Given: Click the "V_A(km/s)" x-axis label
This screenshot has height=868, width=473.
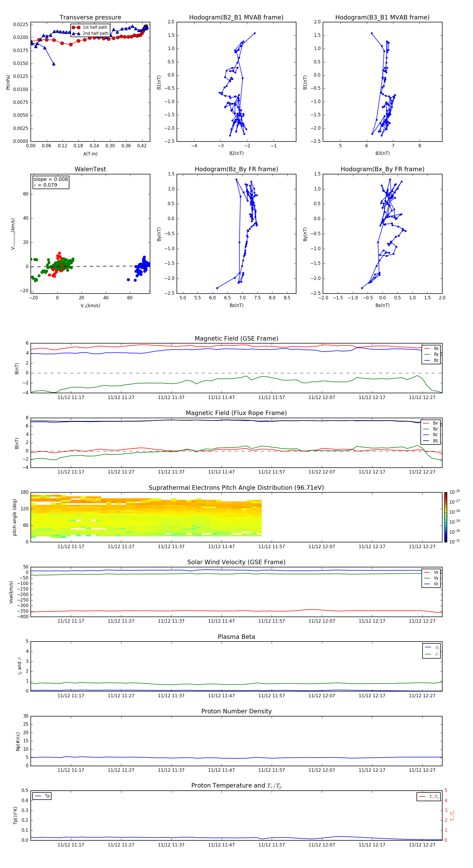Looking at the screenshot, I should (x=90, y=306).
